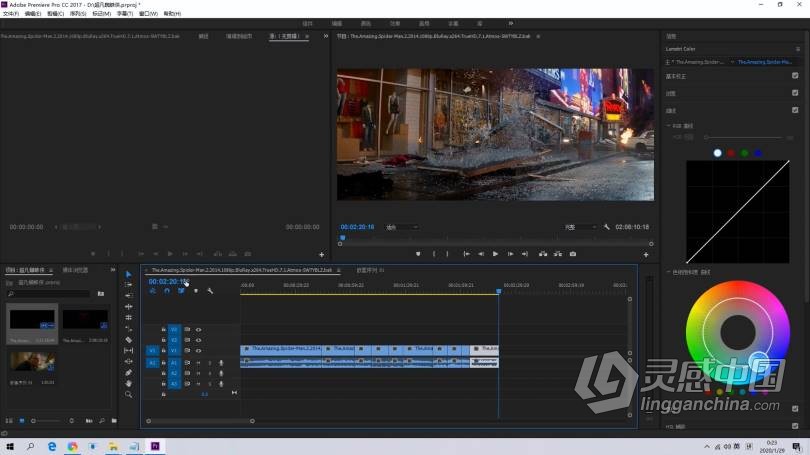810x455 pixels.
Task: Toggle V3 track output eye
Action: tap(198, 330)
